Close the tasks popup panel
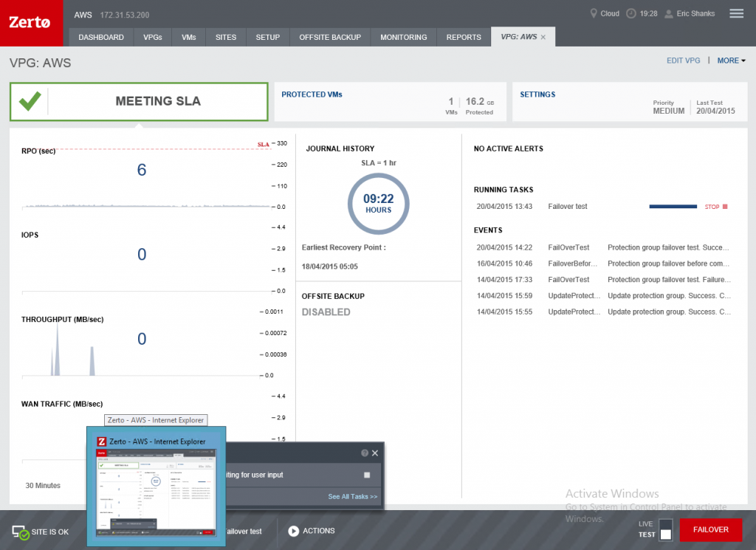This screenshot has width=756, height=550. pyautogui.click(x=375, y=453)
